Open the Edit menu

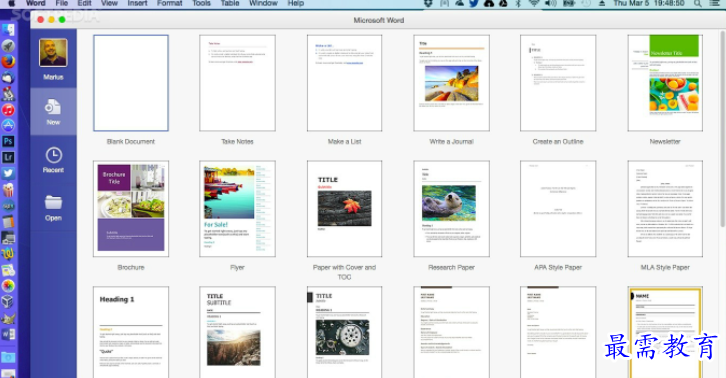84,3
